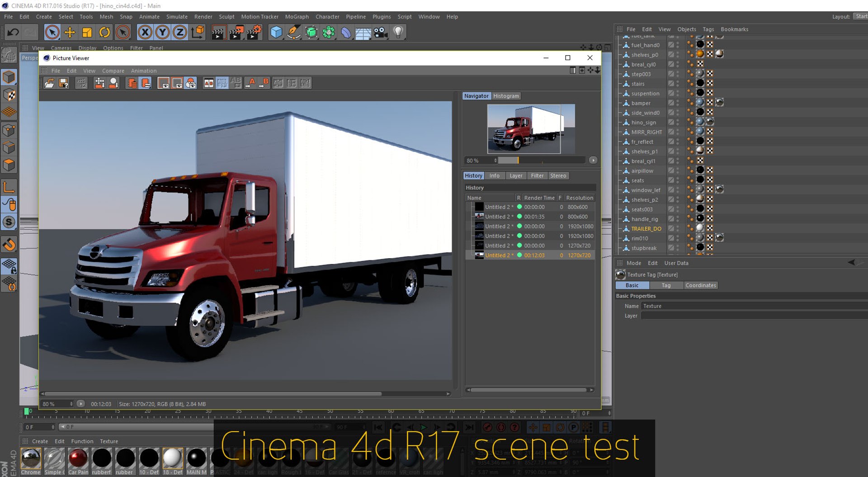Open the Bend deformer icon
This screenshot has height=477, width=868.
pyautogui.click(x=346, y=32)
